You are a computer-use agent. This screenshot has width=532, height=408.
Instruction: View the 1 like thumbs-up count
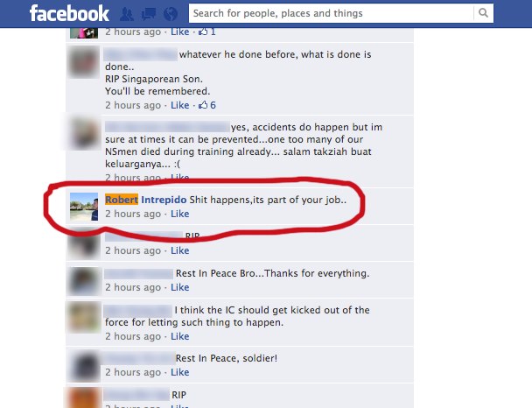(207, 32)
